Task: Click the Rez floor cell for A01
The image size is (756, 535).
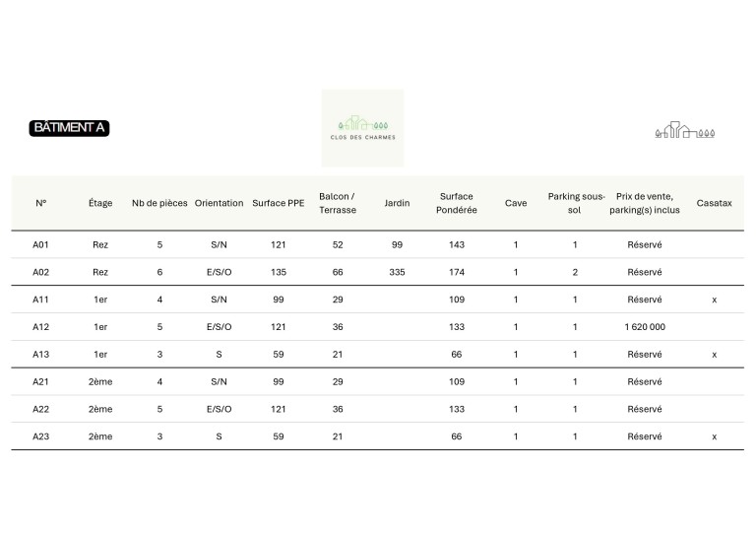Action: coord(100,244)
